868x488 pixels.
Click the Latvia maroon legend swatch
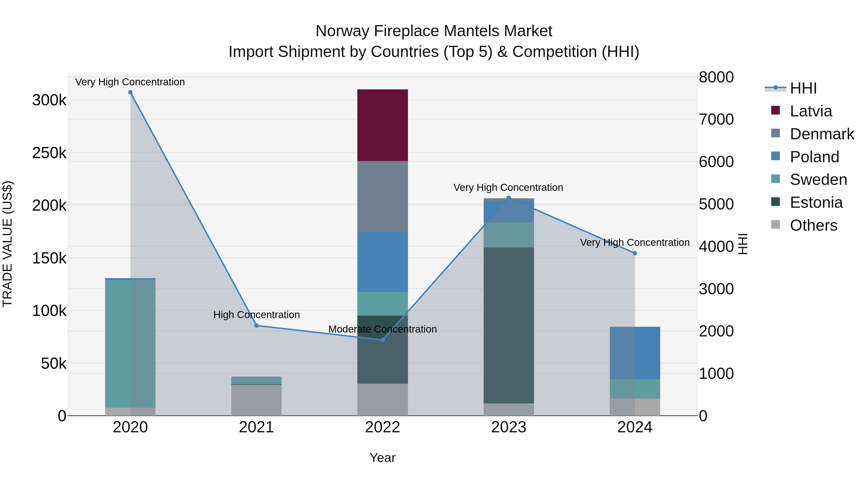tap(775, 110)
